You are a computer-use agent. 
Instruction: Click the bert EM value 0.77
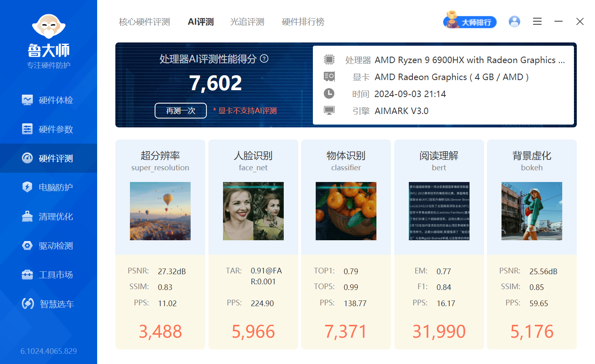point(444,271)
